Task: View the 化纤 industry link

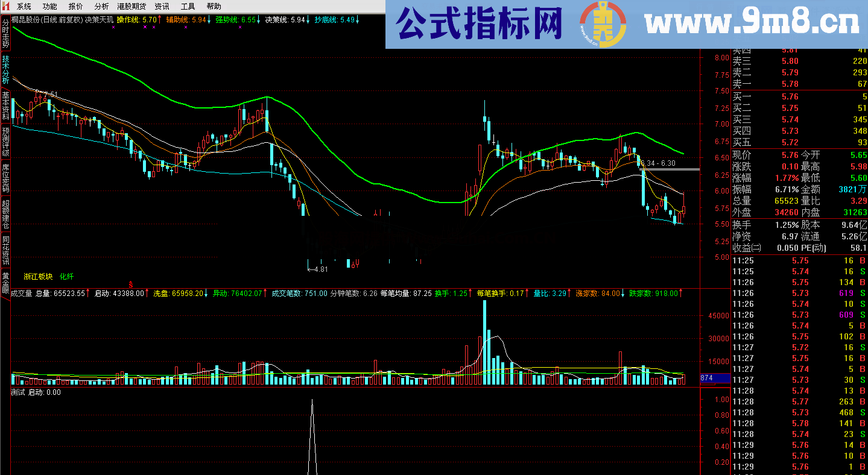Action: (x=67, y=276)
